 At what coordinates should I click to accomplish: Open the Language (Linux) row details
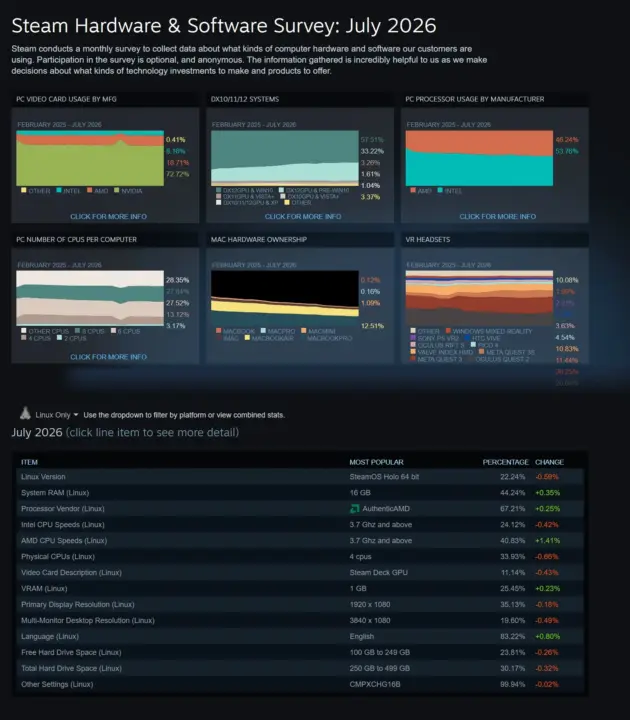(x=300, y=636)
